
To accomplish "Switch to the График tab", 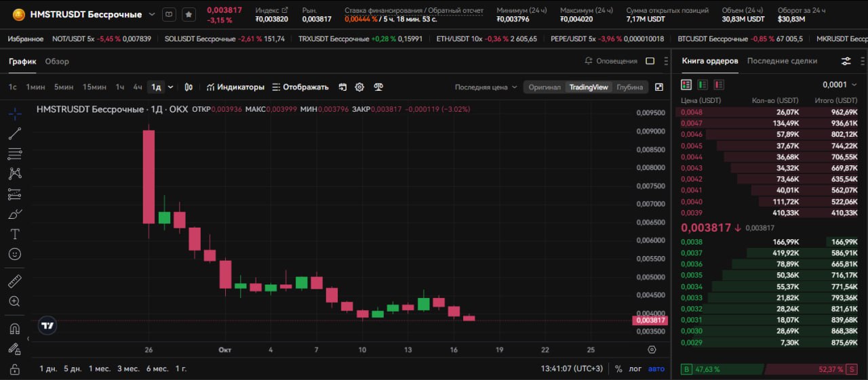I will pyautogui.click(x=22, y=61).
